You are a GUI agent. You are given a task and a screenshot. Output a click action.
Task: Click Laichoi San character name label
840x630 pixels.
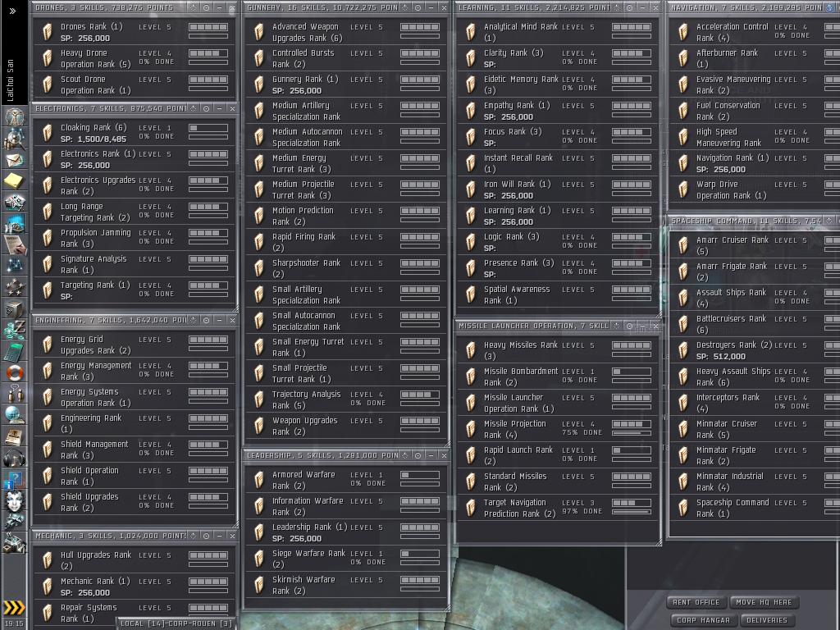[10, 80]
